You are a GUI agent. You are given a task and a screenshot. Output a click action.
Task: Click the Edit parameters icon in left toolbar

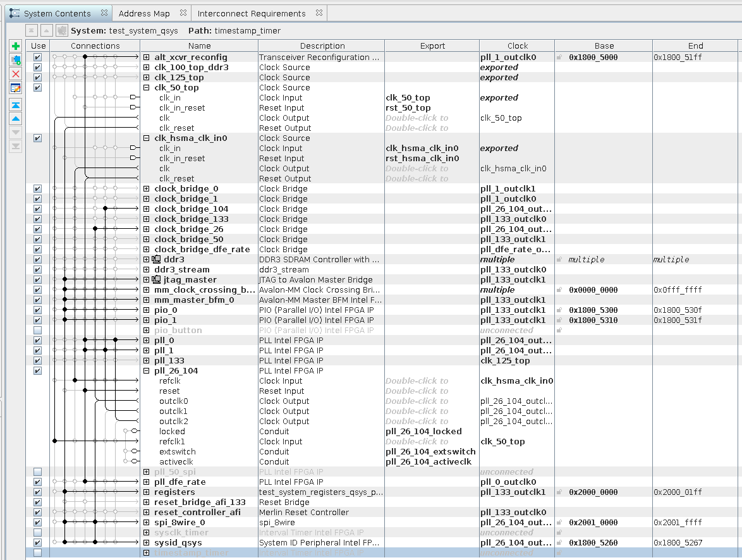tap(16, 88)
